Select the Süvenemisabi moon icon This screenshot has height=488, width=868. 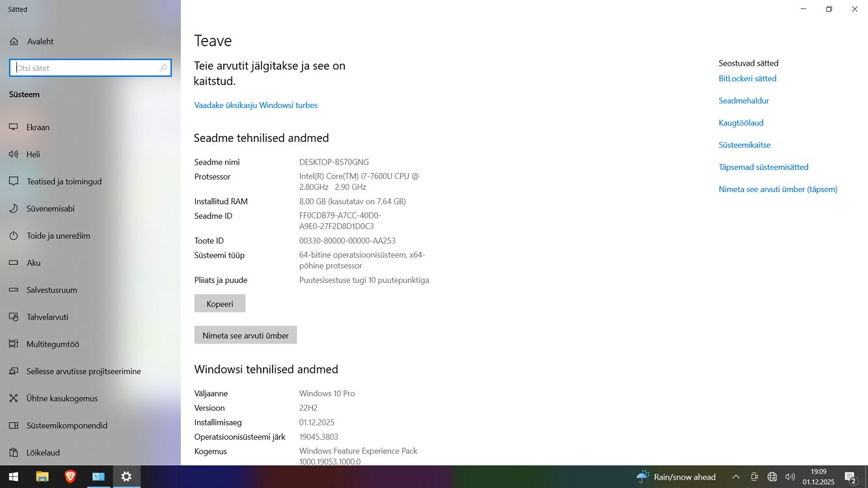13,209
